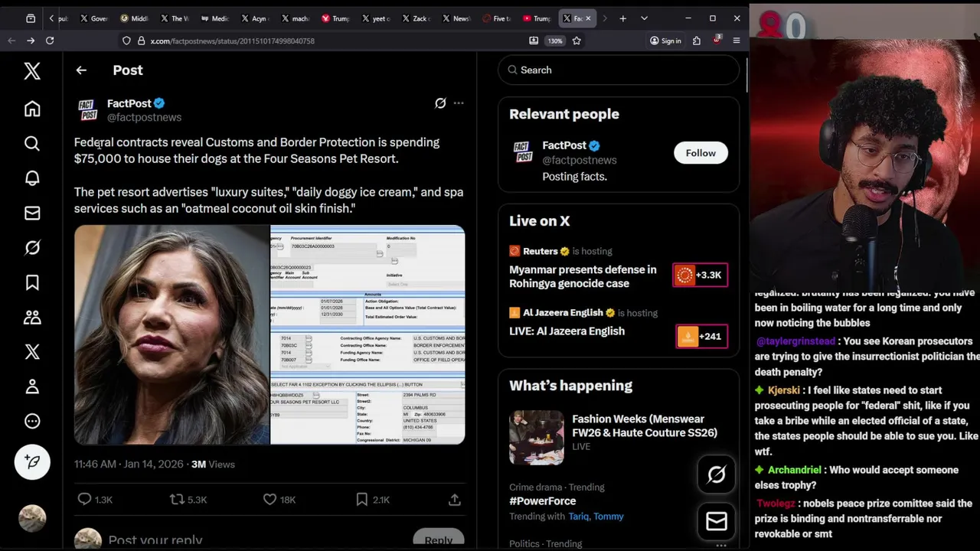Open the More circle icon in the sidebar
This screenshot has width=980, height=551.
[x=32, y=421]
